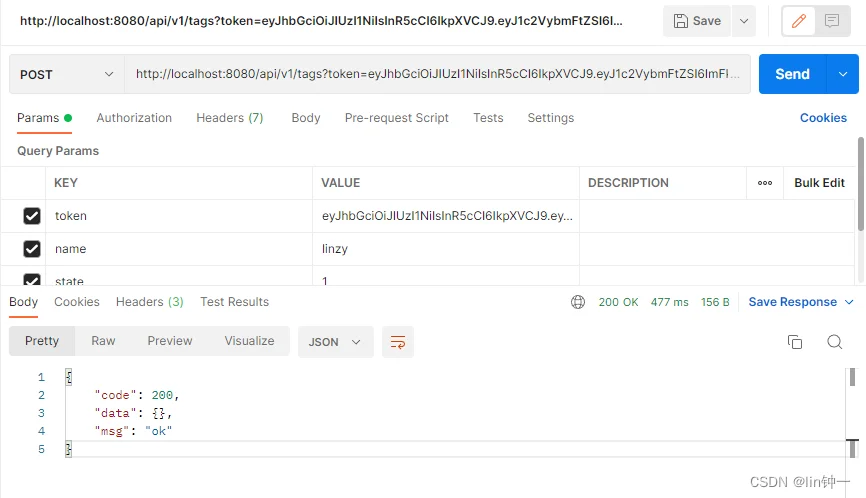
Task: Click the Save floppy disk icon
Action: click(x=680, y=21)
